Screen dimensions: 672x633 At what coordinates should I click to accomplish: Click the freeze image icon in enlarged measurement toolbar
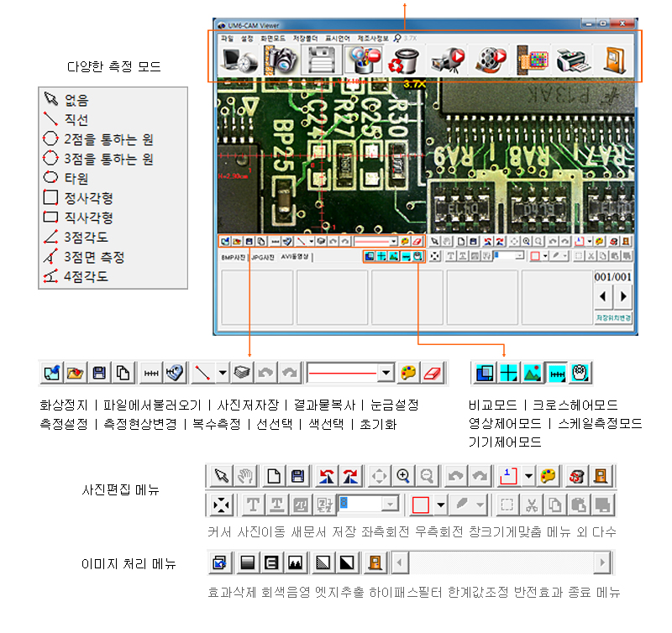(x=52, y=373)
